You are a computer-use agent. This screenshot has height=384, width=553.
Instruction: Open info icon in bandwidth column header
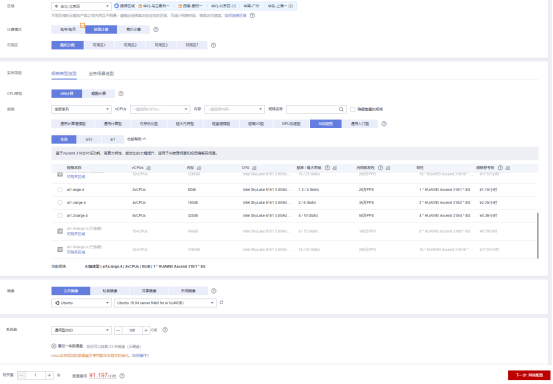[327, 167]
